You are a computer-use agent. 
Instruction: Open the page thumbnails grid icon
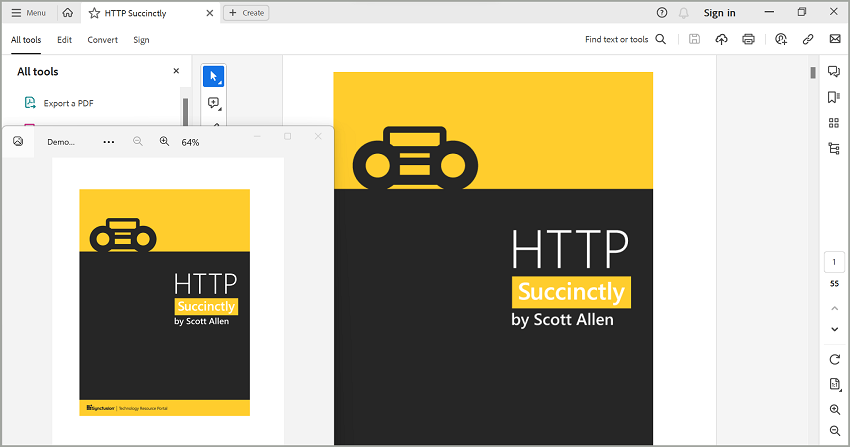coord(834,123)
